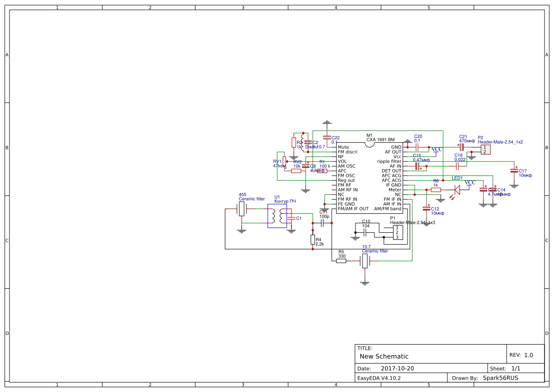Click the 10.7 Ceramic filter symbol
Screen dimensions: 554x392
click(x=365, y=261)
